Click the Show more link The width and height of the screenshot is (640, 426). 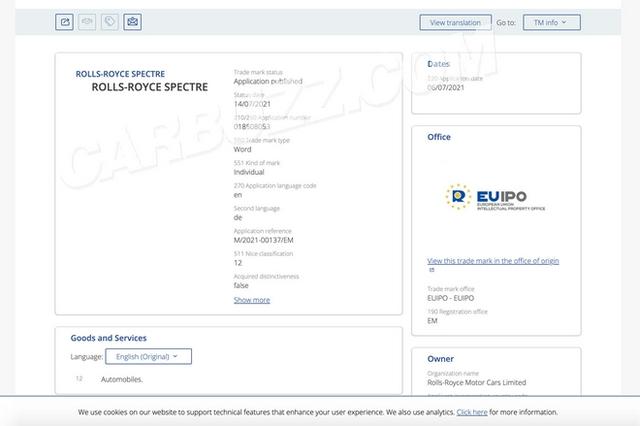click(x=252, y=300)
